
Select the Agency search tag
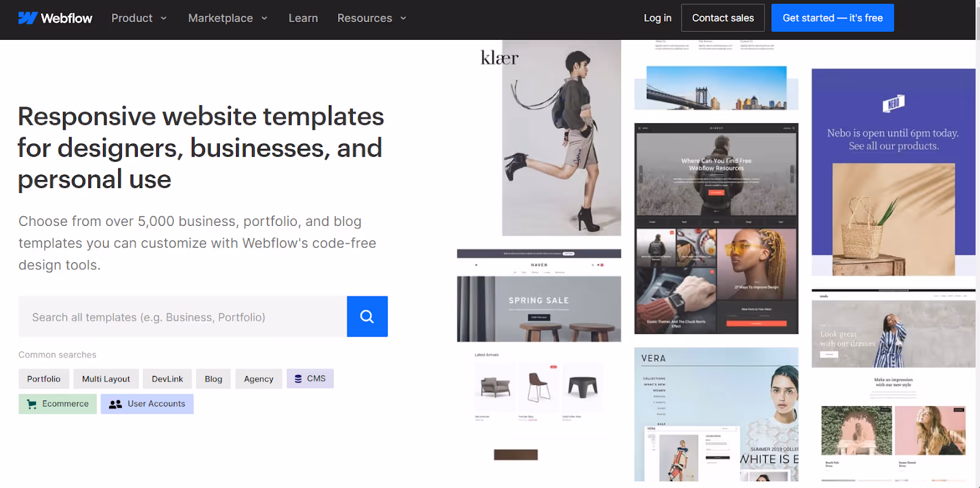point(258,379)
